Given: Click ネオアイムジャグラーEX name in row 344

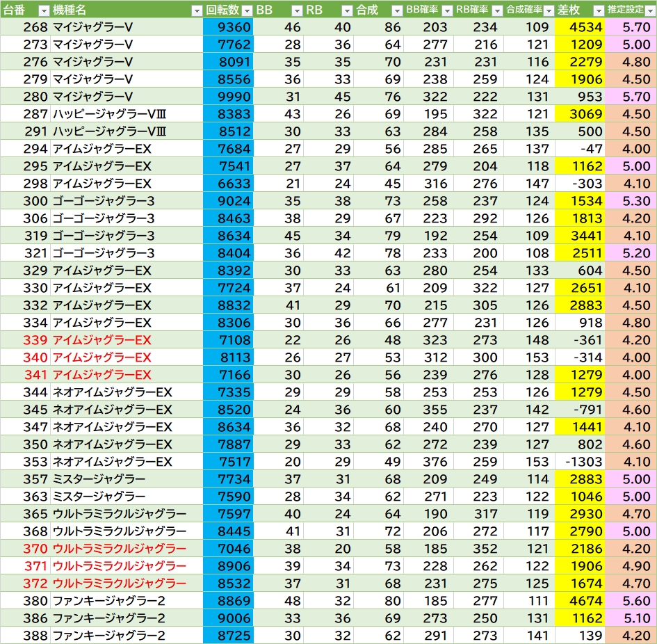Looking at the screenshot, I should click(113, 392).
